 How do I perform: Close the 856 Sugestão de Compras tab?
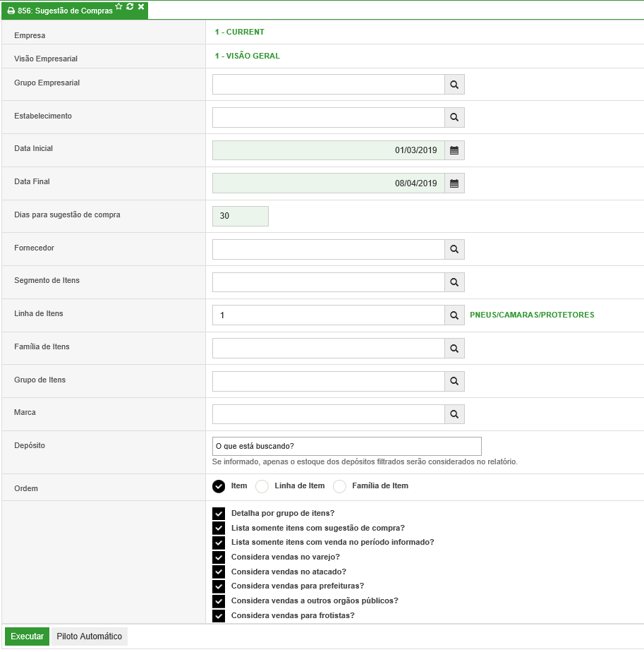[x=141, y=6]
